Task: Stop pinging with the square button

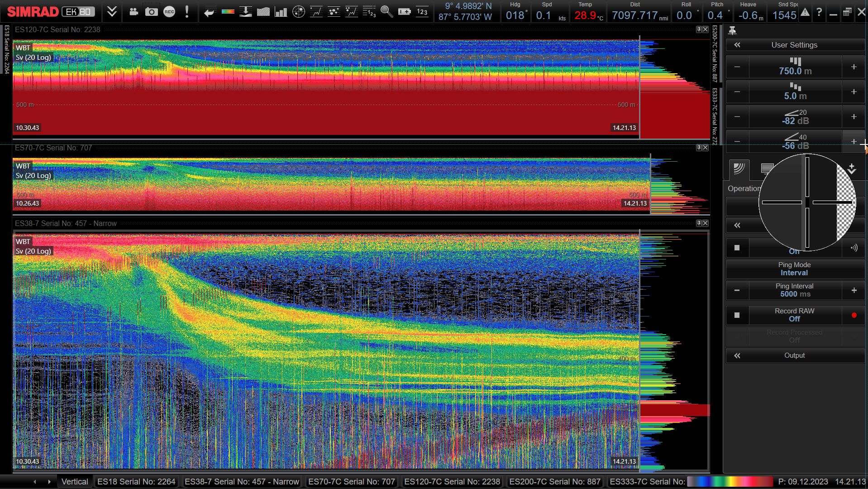Action: (x=737, y=248)
